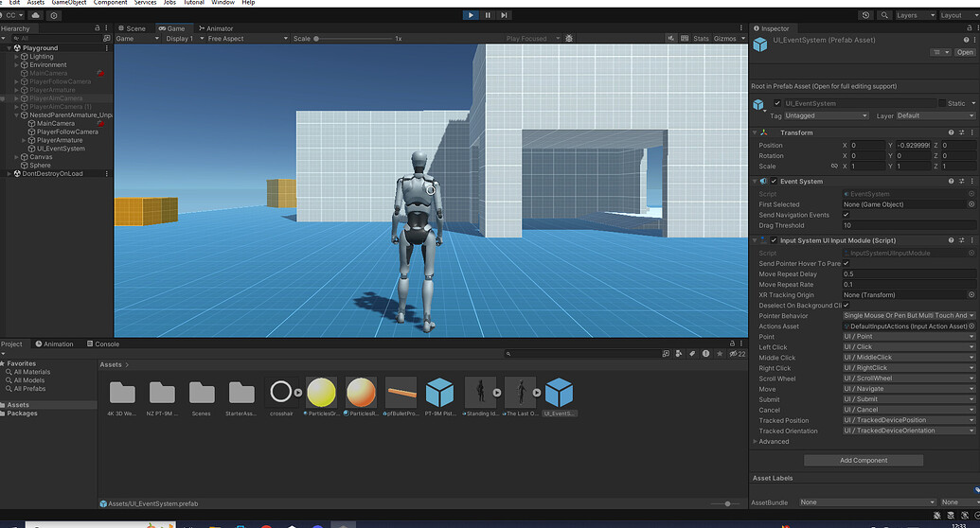Screen dimensions: 980x528
Task: Open the Undo History clock icon
Action: point(866,15)
